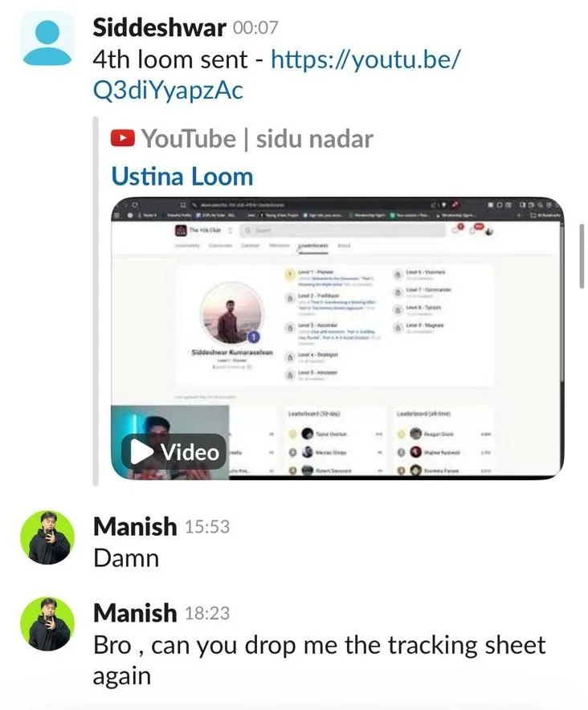Click the webcam overlay in video thumbnail
588x710 pixels.
(169, 443)
